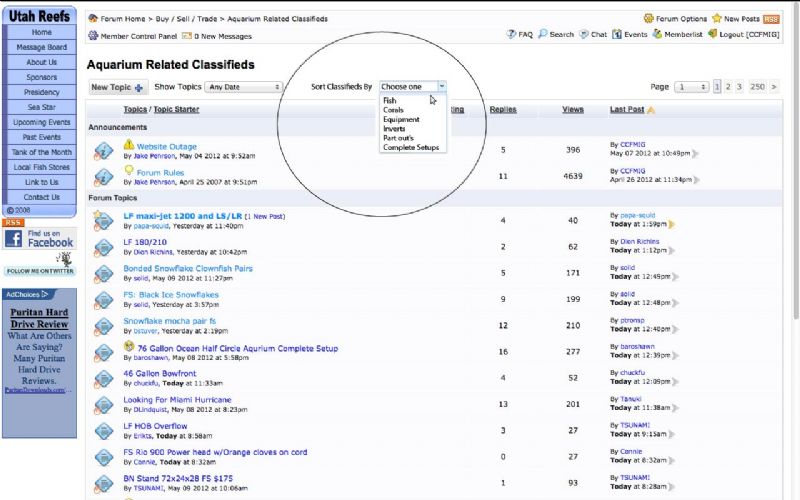This screenshot has height=500, width=800.
Task: Click the Events calendar icon
Action: point(616,34)
